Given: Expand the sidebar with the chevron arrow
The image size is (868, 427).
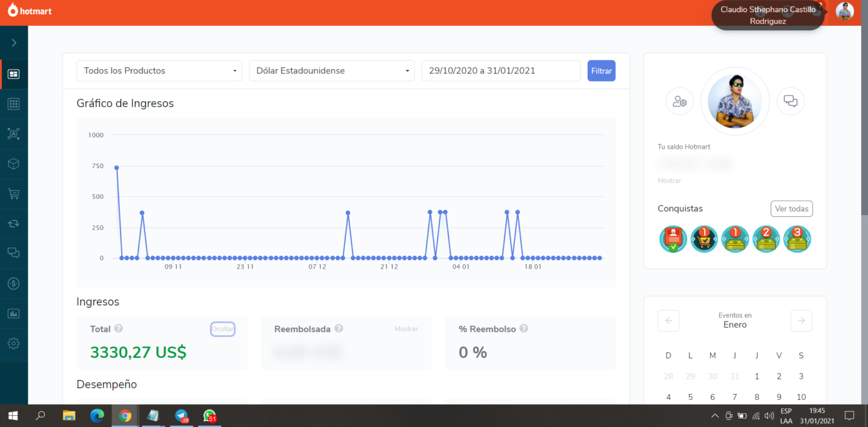Looking at the screenshot, I should click(x=13, y=43).
